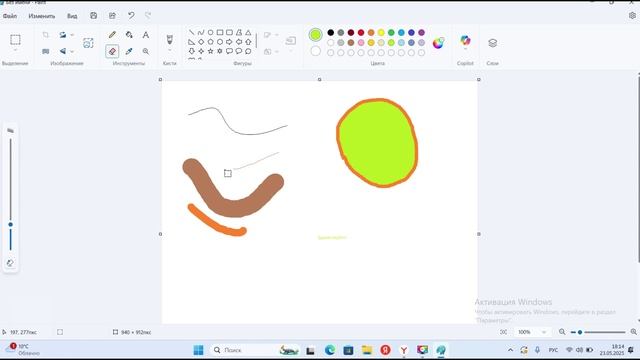This screenshot has width=640, height=360.
Task: Select the Pencil tool
Action: [112, 35]
